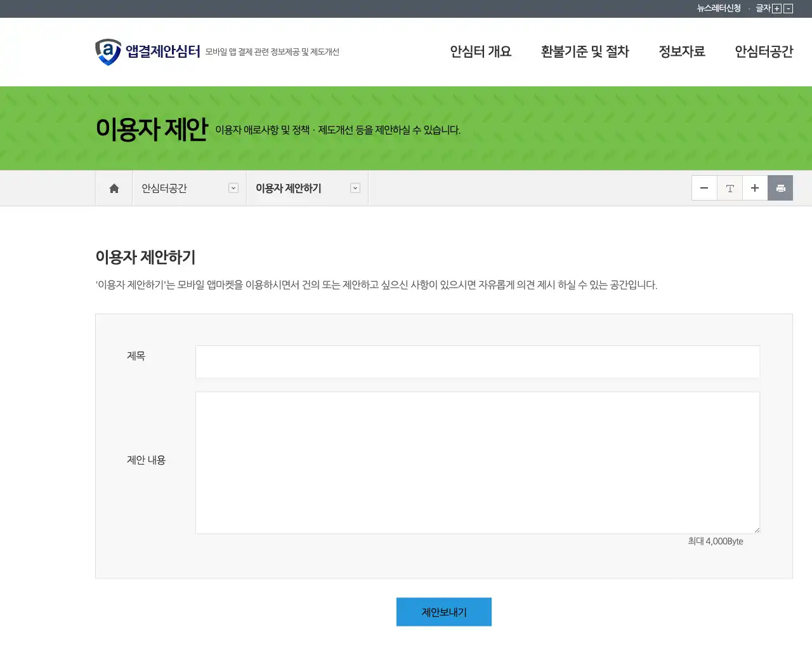Click the 이용자 제안 banner heading

click(x=152, y=129)
